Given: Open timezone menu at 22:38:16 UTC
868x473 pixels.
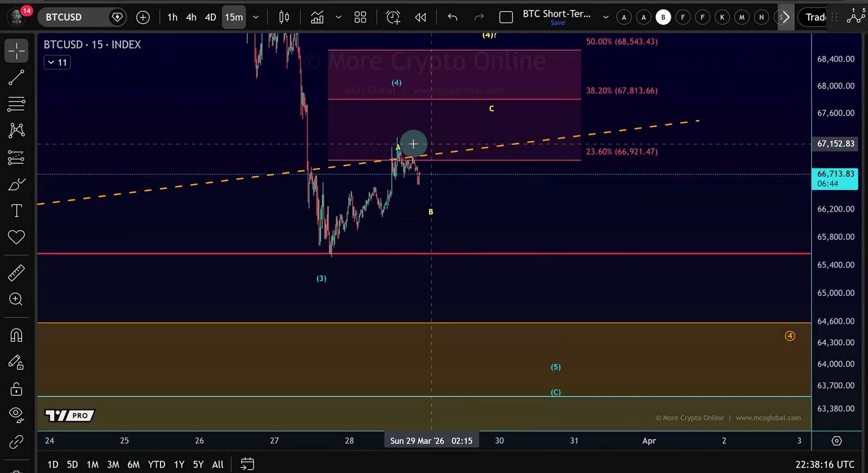Looking at the screenshot, I should 825,464.
